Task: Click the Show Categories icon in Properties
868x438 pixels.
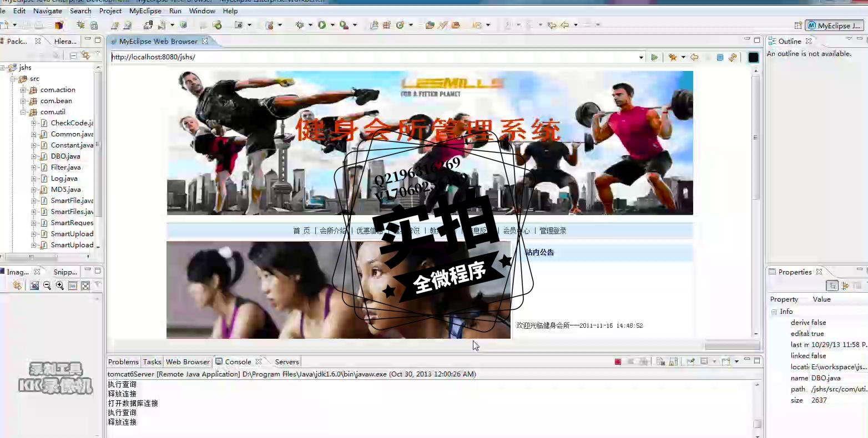Action: [832, 286]
